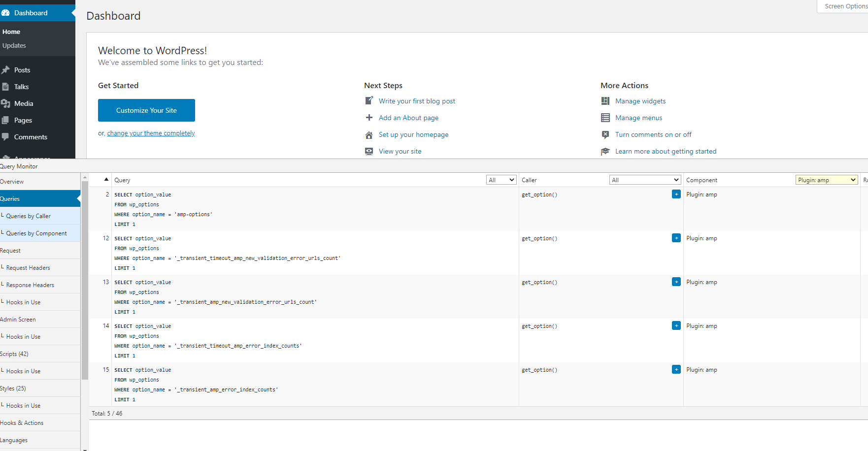Click the Pages stack icon

[5, 120]
